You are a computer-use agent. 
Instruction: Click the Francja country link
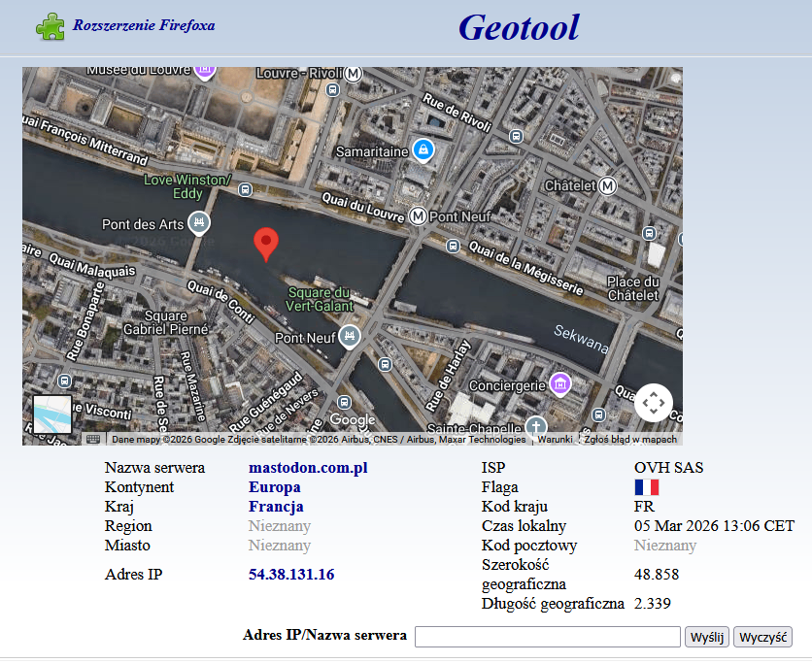click(276, 507)
